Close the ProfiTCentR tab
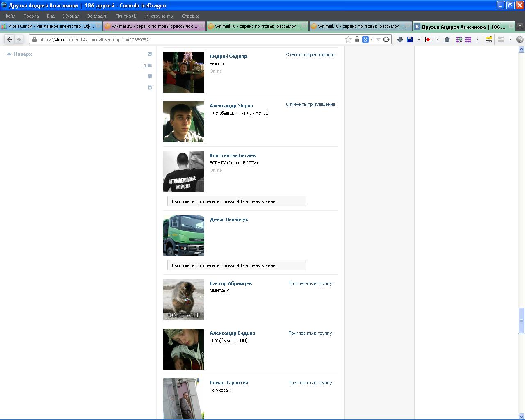525x420 pixels. [98, 26]
